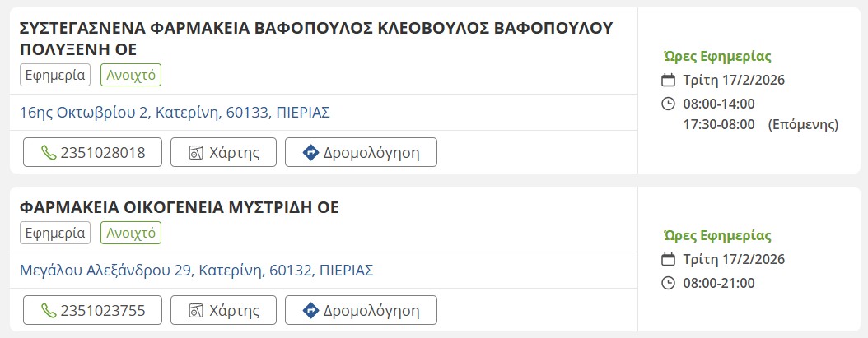Get Δρομολόγηση to Μυστρίδη pharmacy

tap(361, 311)
